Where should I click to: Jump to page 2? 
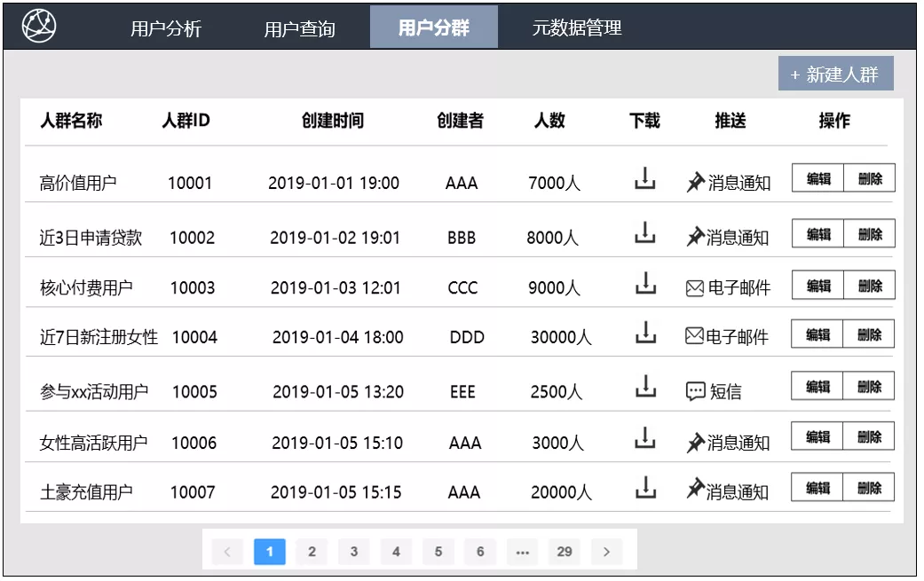pyautogui.click(x=312, y=552)
